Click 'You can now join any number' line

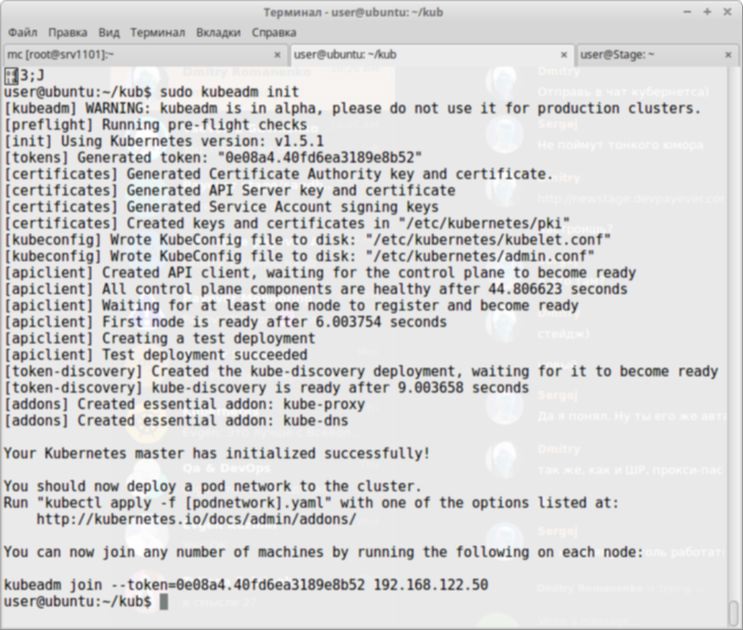point(324,552)
